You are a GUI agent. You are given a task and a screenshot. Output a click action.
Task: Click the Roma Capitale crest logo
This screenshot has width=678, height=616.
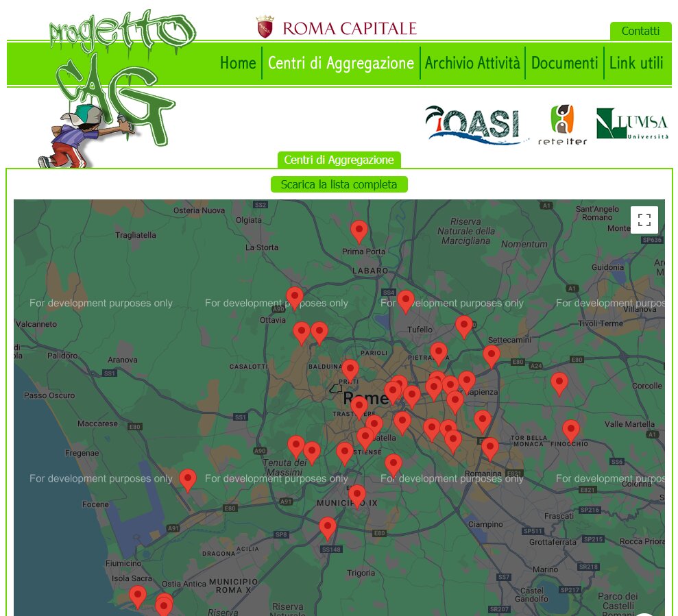265,27
